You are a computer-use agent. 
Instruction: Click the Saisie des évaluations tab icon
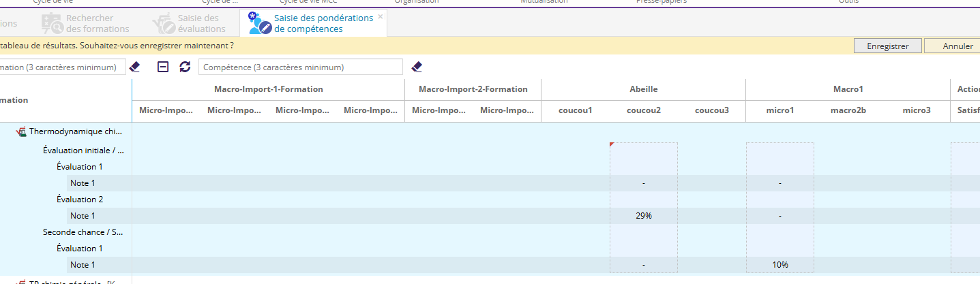tap(163, 23)
